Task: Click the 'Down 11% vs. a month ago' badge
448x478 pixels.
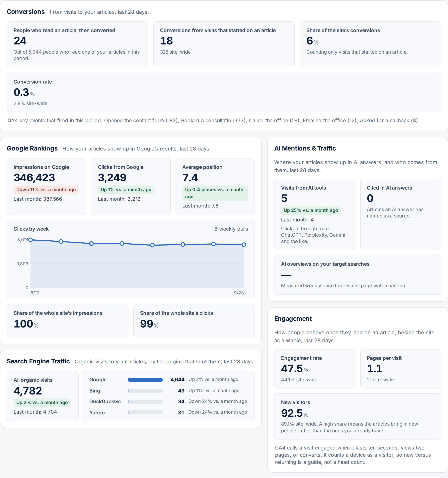Action: tap(46, 190)
